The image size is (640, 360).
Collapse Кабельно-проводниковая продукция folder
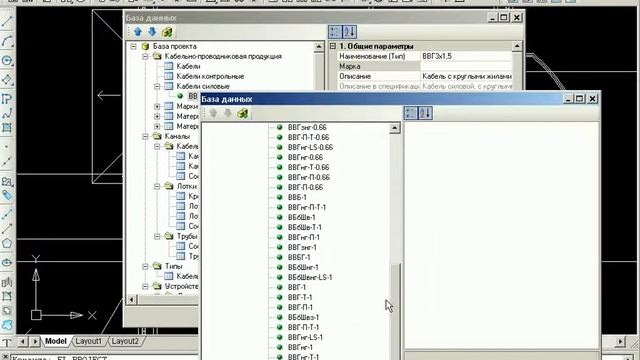[145, 56]
